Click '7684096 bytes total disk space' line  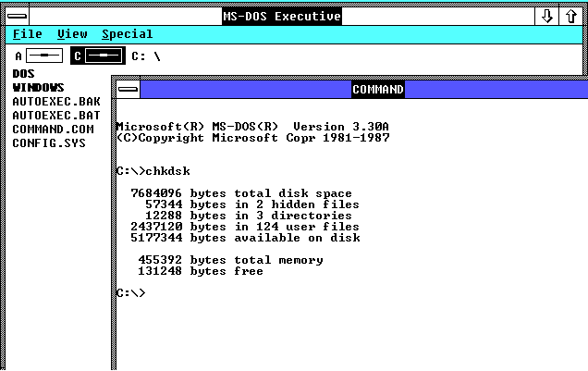point(241,193)
